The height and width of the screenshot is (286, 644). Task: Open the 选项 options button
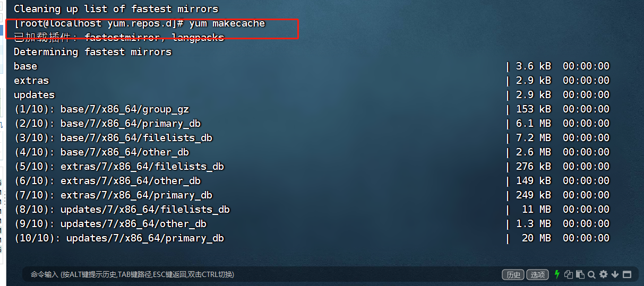(537, 274)
